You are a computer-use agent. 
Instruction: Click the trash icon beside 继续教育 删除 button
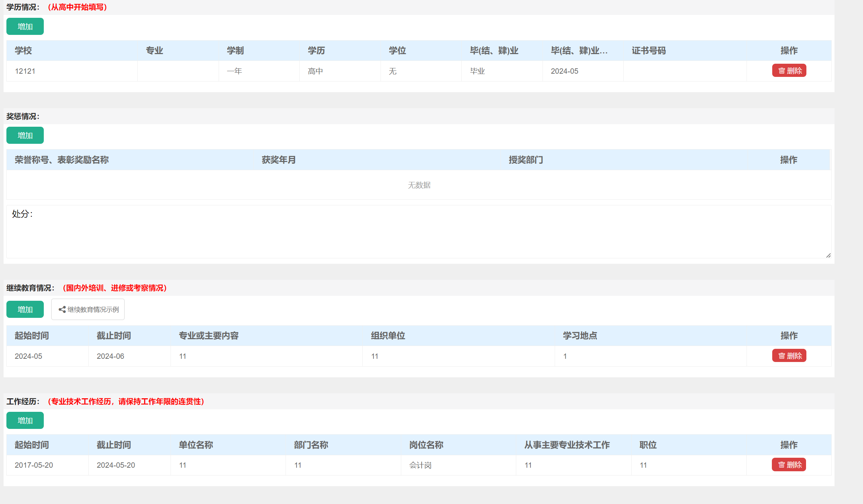(780, 355)
